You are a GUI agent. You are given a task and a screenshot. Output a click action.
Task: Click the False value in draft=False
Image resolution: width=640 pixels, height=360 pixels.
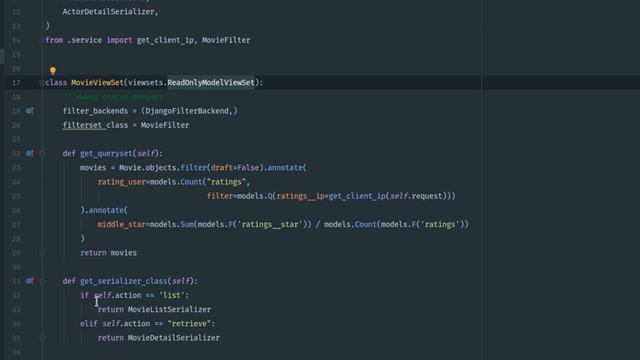(x=248, y=168)
